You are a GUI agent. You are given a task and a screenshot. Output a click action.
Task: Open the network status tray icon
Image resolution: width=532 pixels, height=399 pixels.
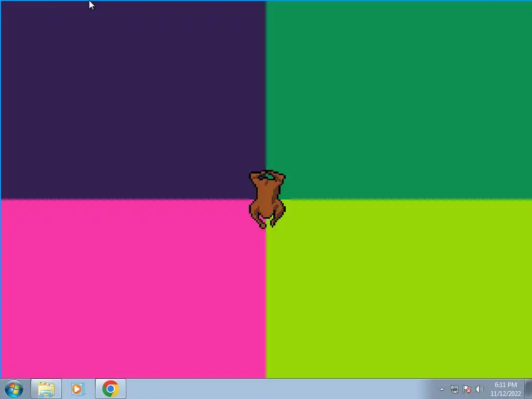pyautogui.click(x=454, y=389)
